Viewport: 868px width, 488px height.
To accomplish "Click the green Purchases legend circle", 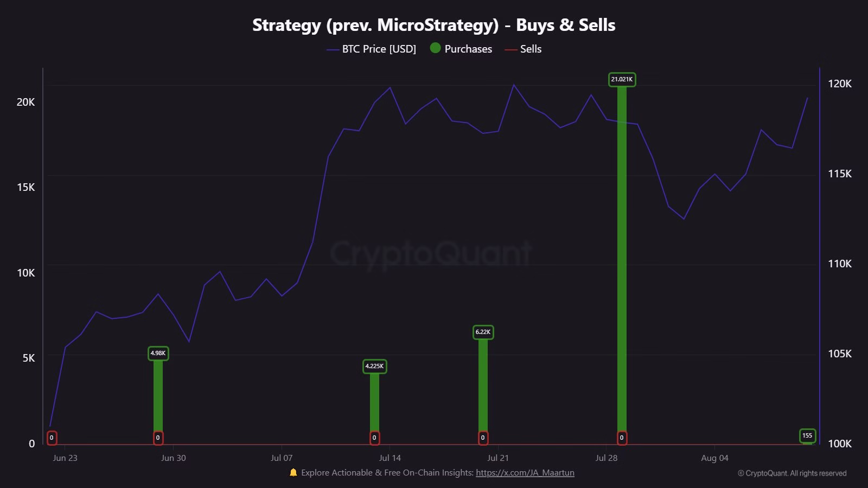I will click(x=435, y=48).
